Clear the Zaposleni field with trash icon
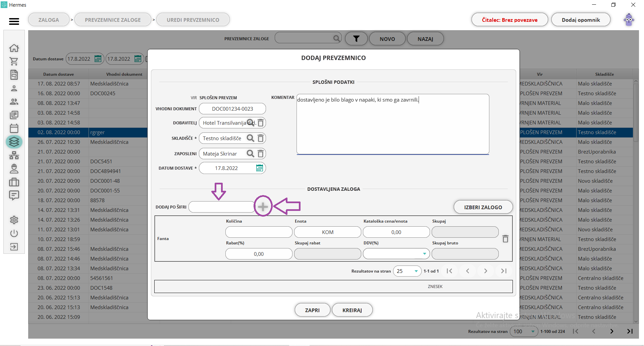The width and height of the screenshot is (644, 346). [x=261, y=154]
